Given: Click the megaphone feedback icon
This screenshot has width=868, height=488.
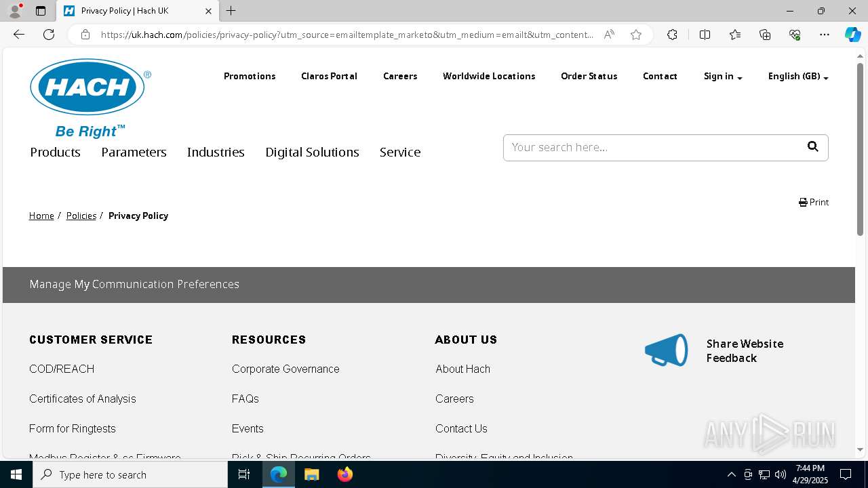Looking at the screenshot, I should [x=667, y=350].
